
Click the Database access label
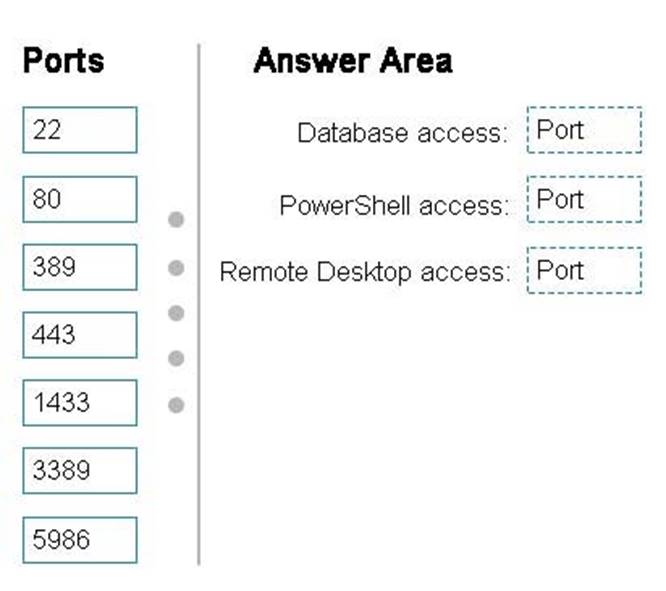tap(402, 133)
